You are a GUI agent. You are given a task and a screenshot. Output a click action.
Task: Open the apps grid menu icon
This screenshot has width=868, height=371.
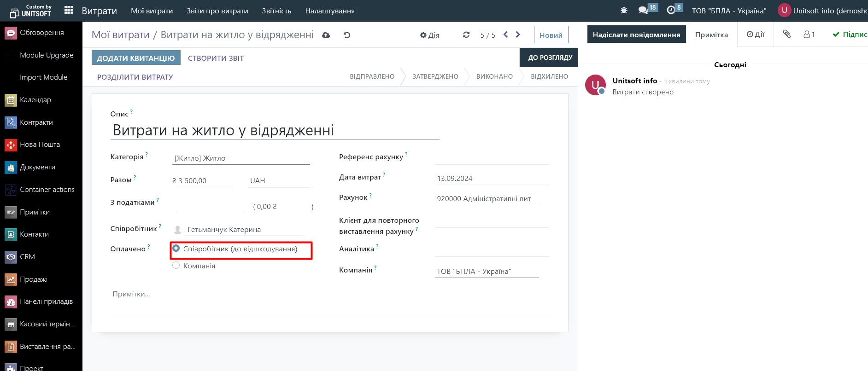69,11
